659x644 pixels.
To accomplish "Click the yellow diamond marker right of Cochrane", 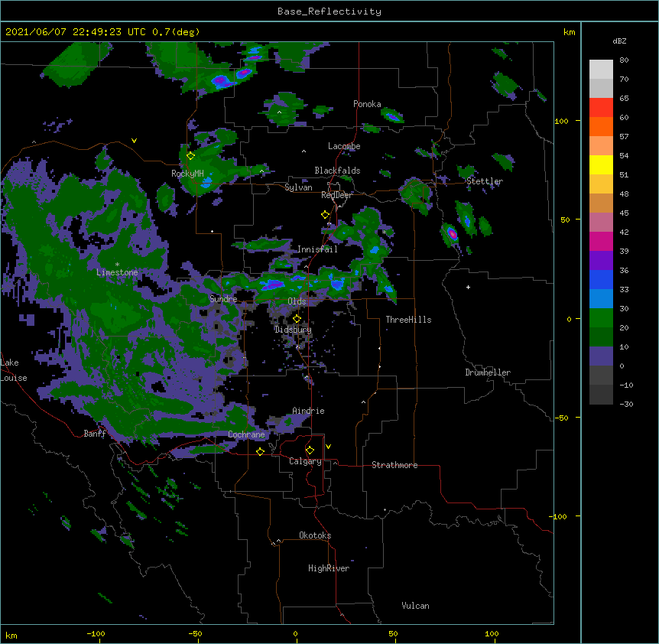I will click(260, 451).
